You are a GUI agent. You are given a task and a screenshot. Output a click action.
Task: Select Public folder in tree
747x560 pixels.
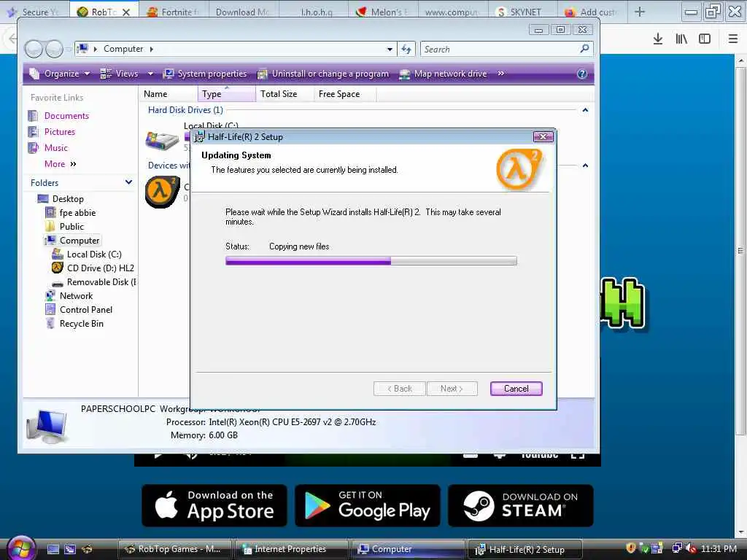[x=71, y=226]
